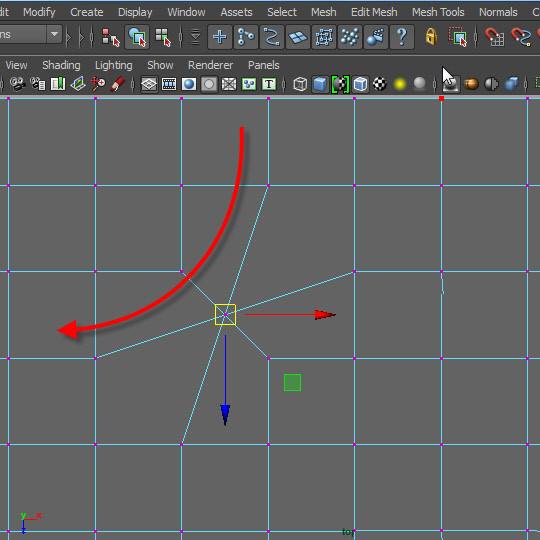Viewport: 540px width, 540px height.
Task: Open the Panels menu
Action: click(263, 65)
